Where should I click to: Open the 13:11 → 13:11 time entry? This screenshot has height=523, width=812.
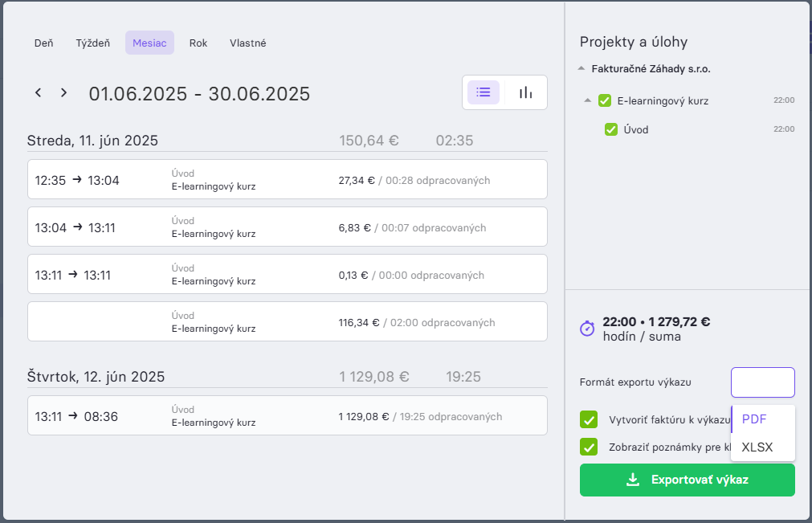coord(288,274)
